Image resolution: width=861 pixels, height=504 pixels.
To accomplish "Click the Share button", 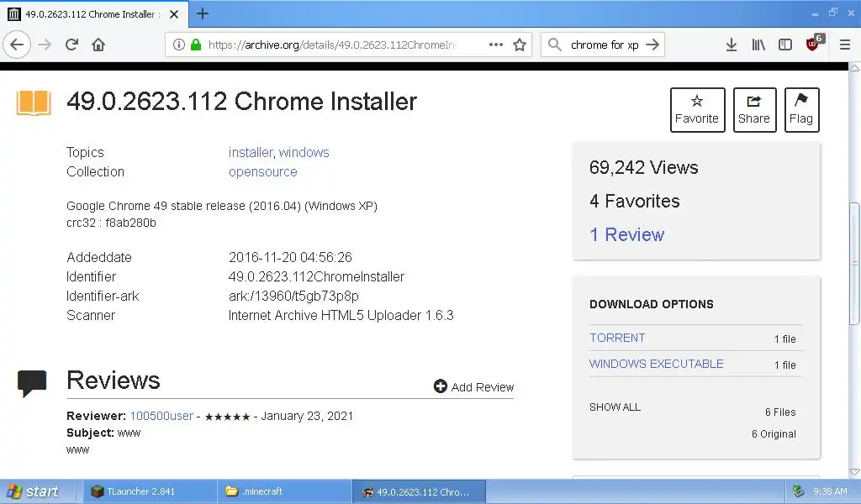I will click(x=754, y=110).
